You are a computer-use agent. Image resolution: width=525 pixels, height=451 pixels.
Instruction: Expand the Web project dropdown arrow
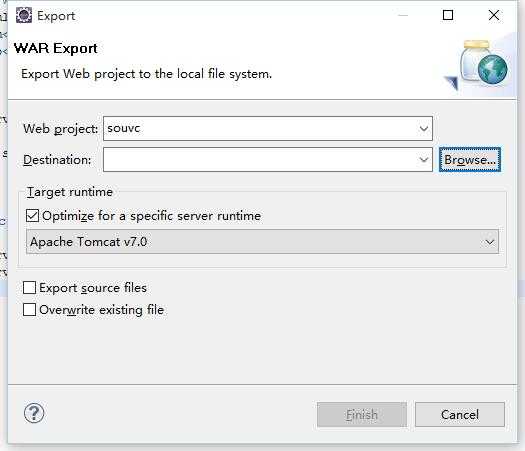point(424,129)
